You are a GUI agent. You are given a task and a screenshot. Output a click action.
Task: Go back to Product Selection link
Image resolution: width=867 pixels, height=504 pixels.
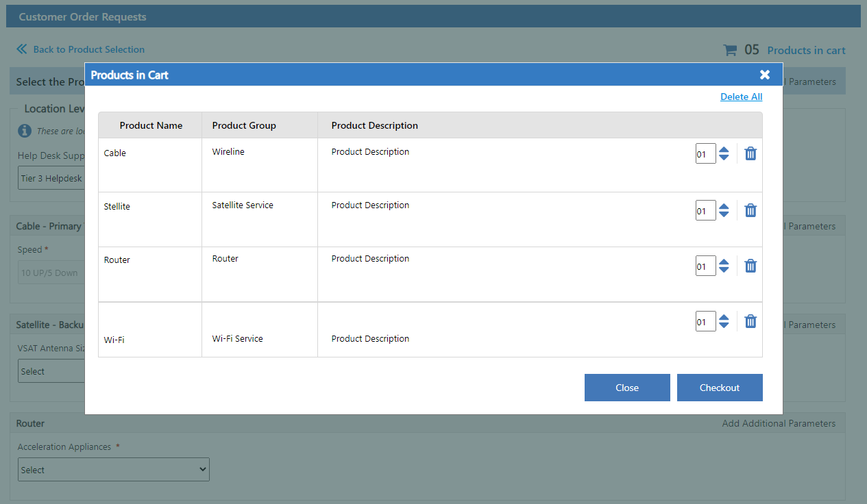[88, 49]
